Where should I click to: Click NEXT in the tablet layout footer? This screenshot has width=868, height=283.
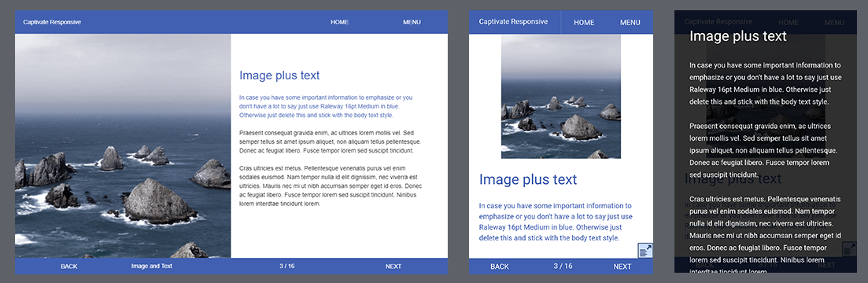(x=622, y=266)
